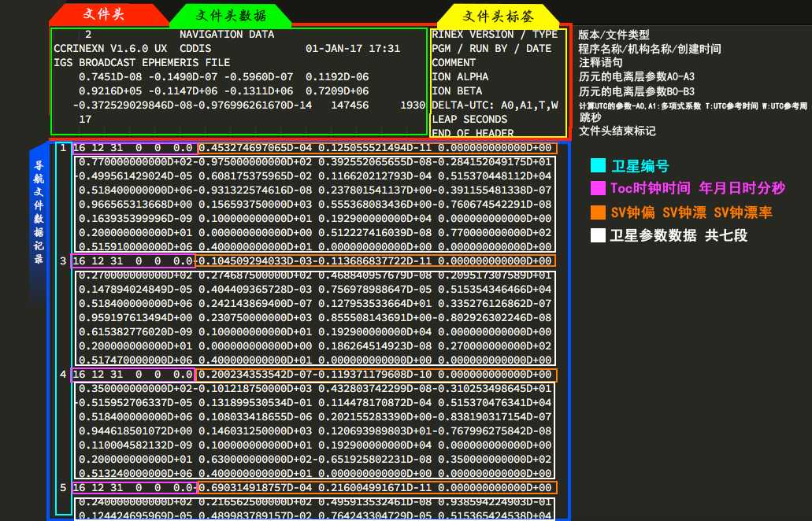Select the orange SV钟偏 legend swatch

(x=598, y=212)
